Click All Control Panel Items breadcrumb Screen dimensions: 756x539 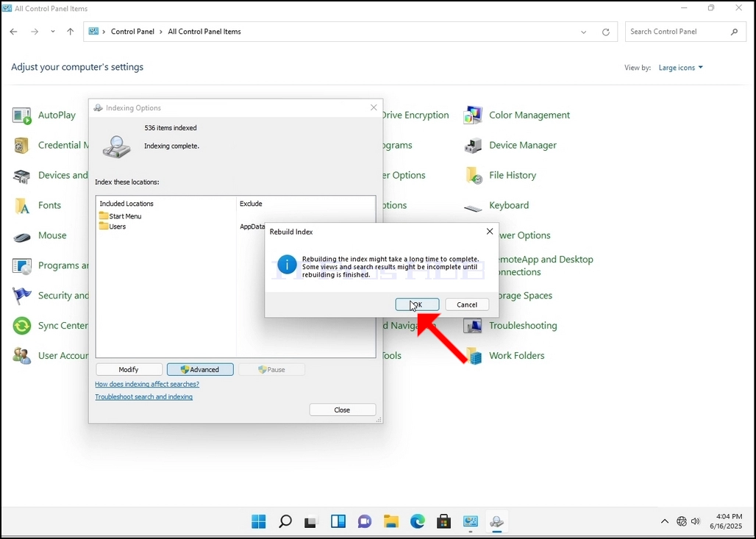coord(204,32)
